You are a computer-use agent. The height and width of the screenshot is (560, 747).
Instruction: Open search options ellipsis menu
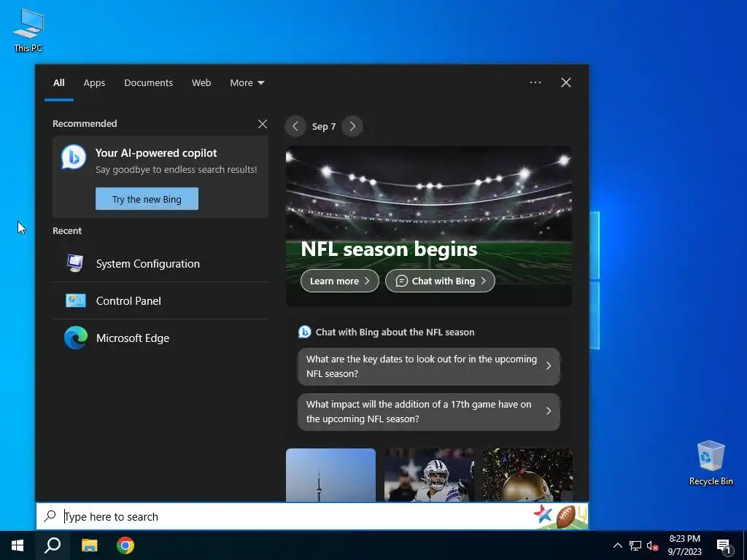(535, 82)
